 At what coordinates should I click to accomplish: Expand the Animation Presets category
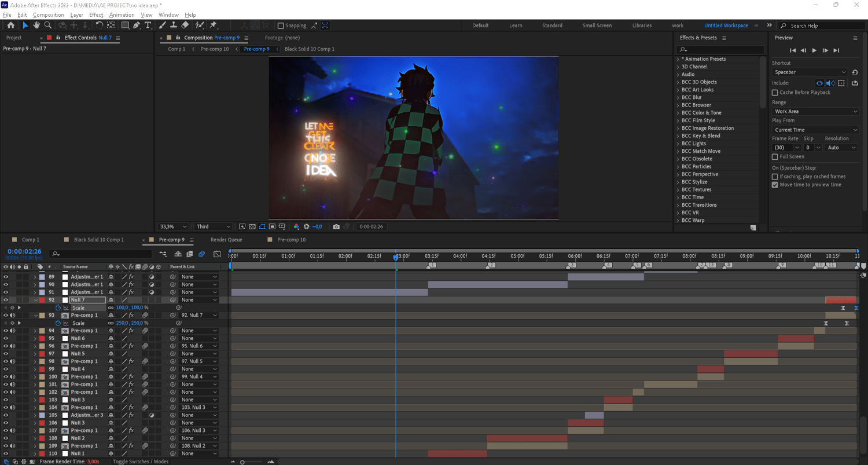coord(678,59)
